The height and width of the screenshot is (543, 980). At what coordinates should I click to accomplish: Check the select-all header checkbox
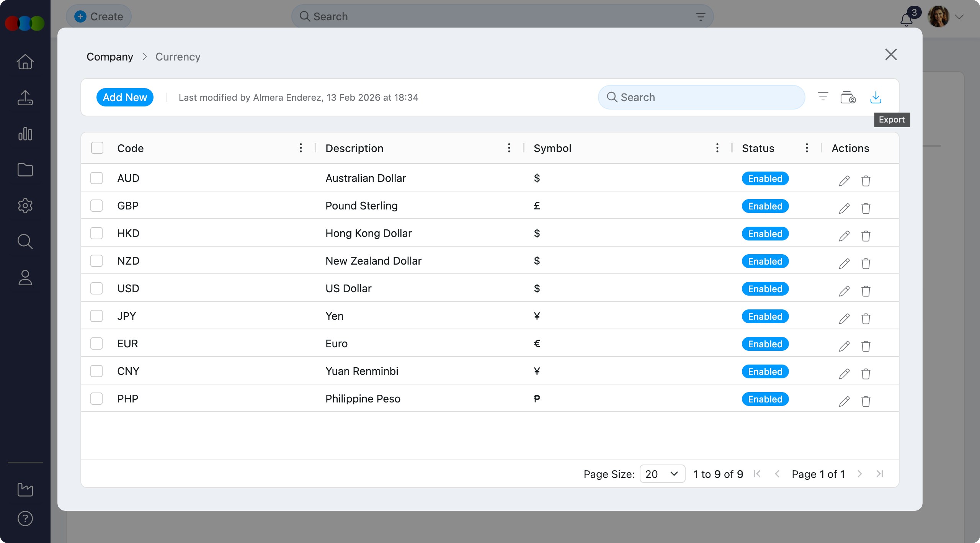tap(97, 148)
